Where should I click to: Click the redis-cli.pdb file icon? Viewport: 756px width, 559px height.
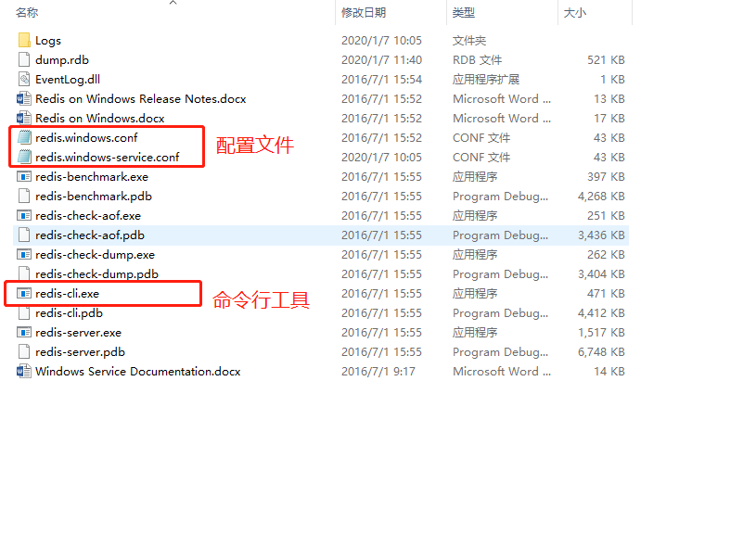coord(24,313)
